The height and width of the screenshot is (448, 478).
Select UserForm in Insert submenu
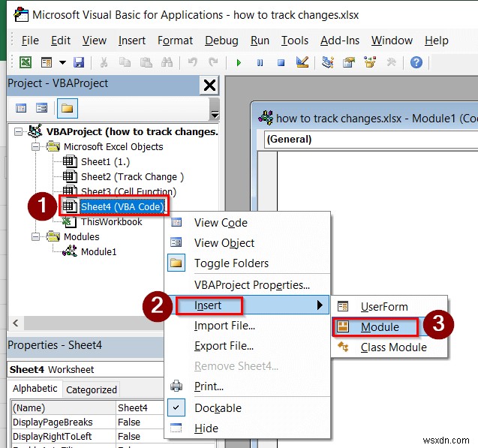(389, 307)
